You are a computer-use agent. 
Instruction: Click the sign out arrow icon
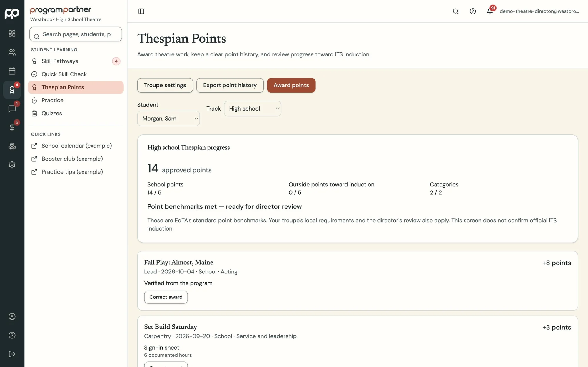tap(12, 354)
